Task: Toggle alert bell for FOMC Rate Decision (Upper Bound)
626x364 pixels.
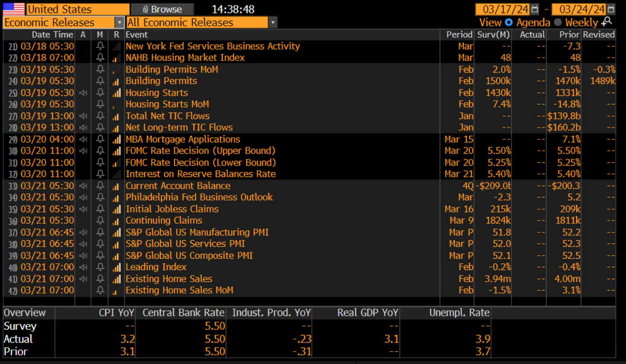Action: 100,151
